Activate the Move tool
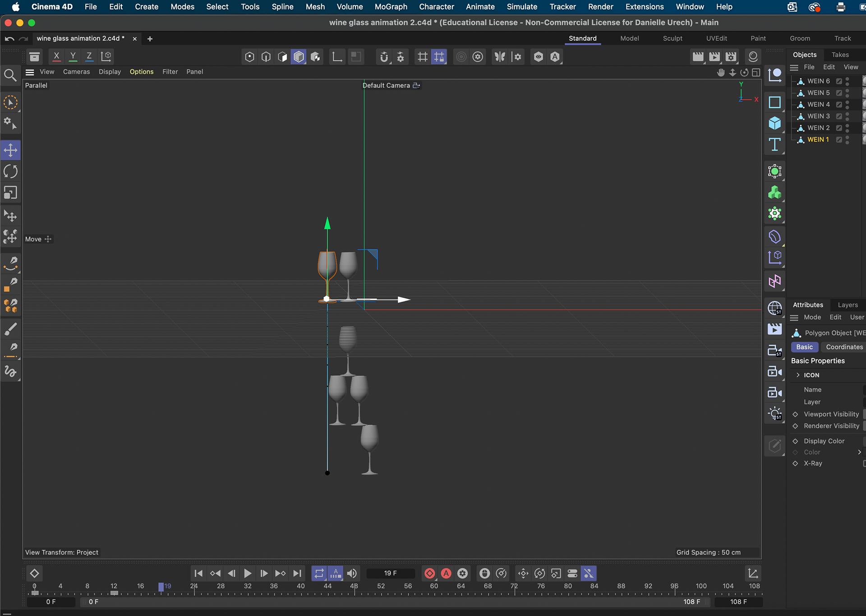 pos(10,150)
